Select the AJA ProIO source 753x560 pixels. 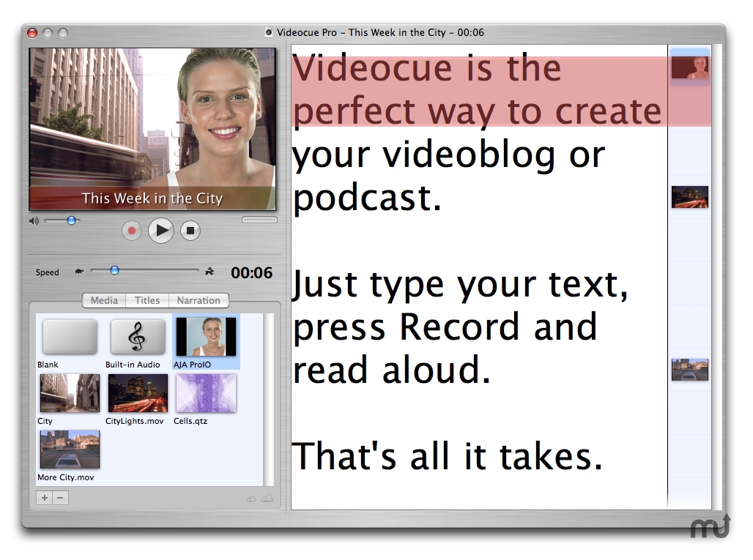pyautogui.click(x=205, y=337)
